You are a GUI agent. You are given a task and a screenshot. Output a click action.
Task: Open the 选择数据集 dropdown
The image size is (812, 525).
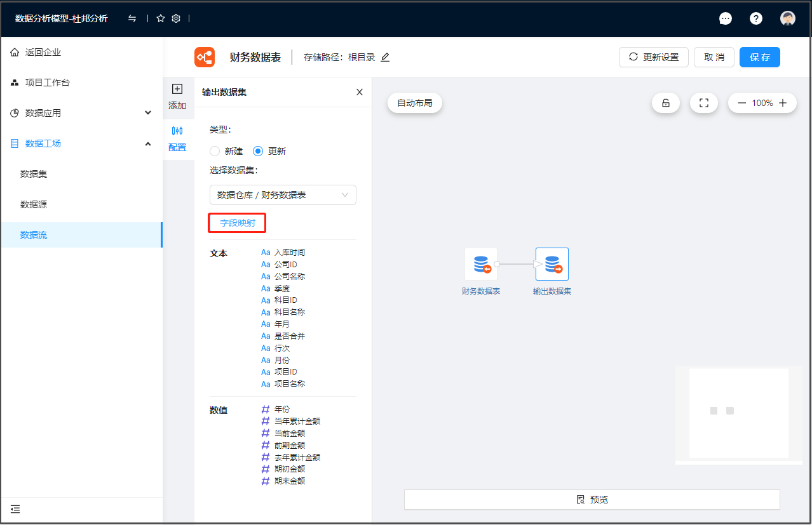pos(283,195)
